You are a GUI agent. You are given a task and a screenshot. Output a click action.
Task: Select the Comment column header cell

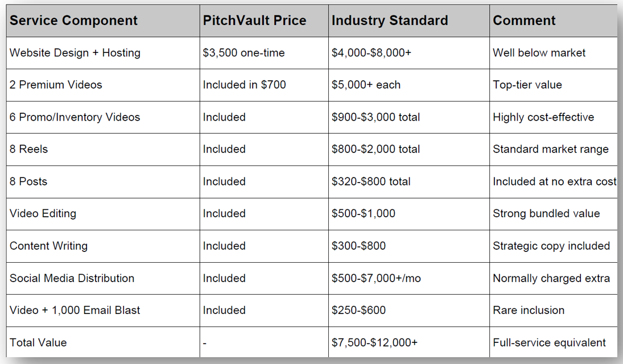point(554,20)
